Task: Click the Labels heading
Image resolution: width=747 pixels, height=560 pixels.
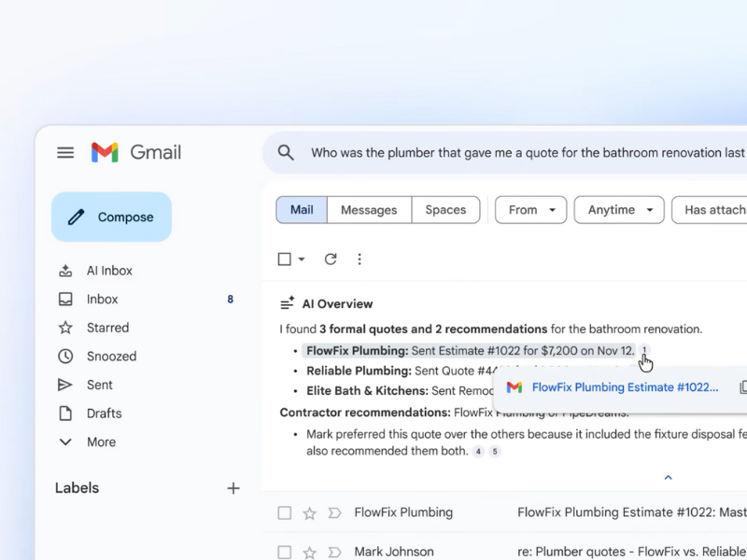Action: point(77,488)
